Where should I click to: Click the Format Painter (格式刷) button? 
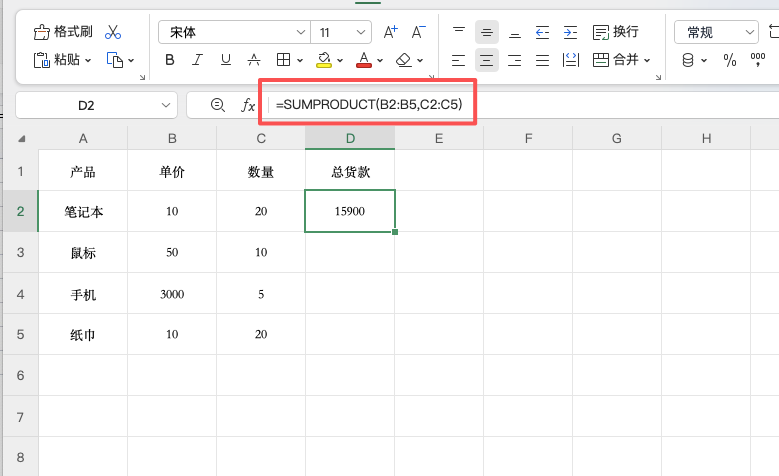pyautogui.click(x=63, y=32)
